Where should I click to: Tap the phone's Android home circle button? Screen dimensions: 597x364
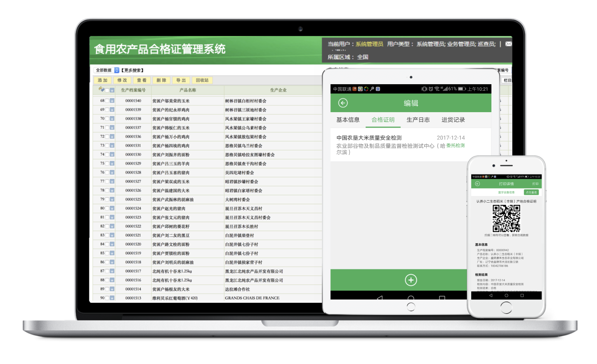pyautogui.click(x=506, y=295)
